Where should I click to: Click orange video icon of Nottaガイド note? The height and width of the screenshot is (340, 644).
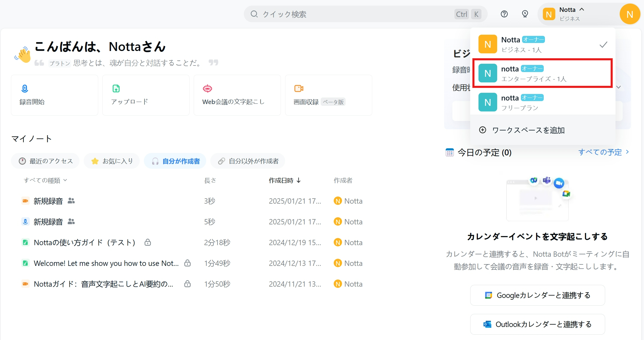pos(26,284)
